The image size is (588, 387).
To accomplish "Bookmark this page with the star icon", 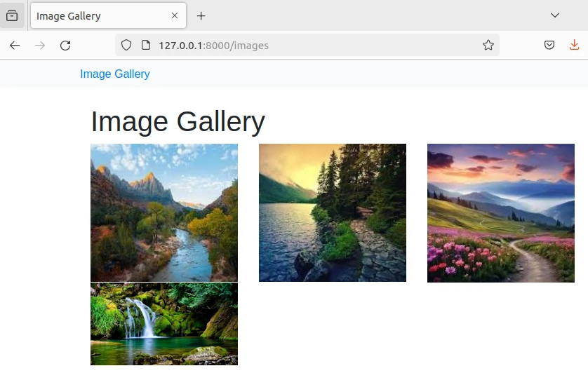I will [488, 46].
